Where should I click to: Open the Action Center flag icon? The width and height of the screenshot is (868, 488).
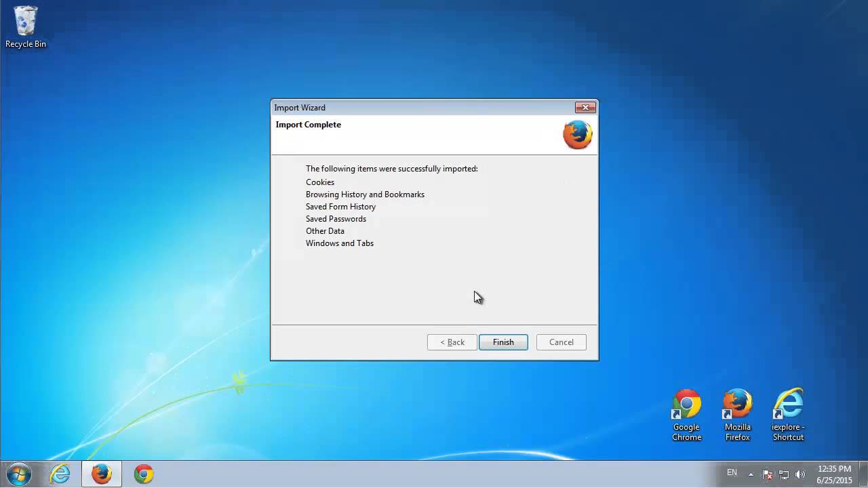point(768,474)
